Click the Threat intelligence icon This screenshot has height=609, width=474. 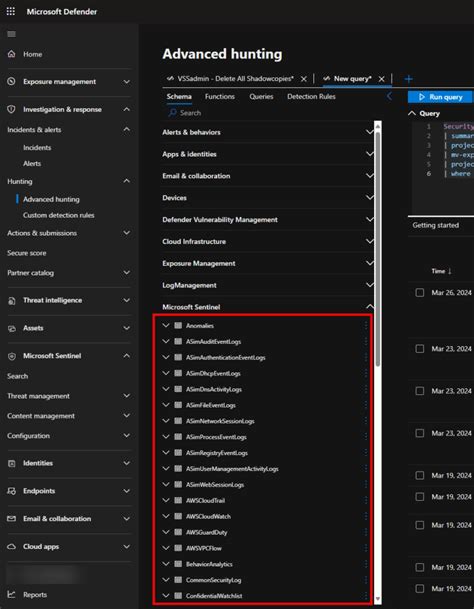point(12,301)
